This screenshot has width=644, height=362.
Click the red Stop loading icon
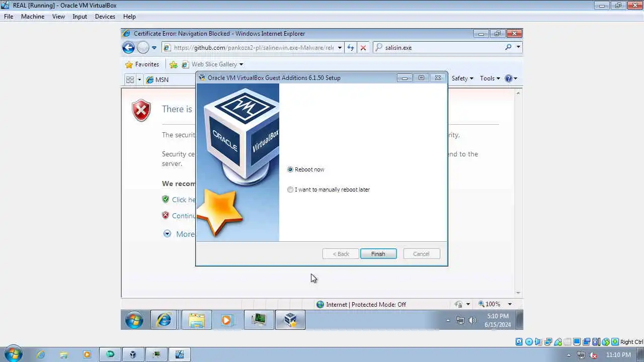coord(363,48)
